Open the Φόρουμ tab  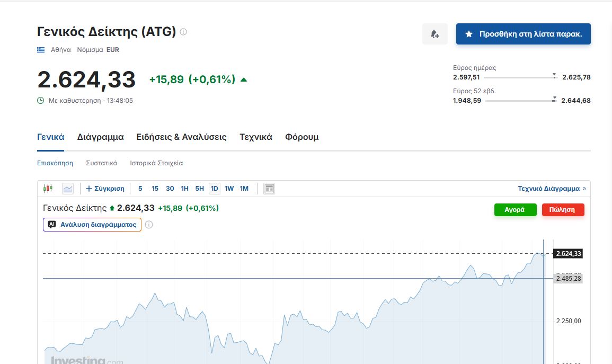coord(301,137)
